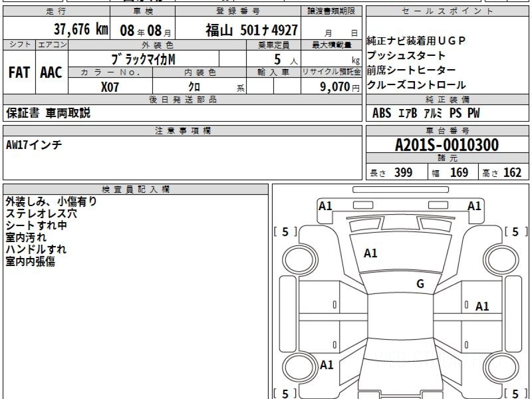Image resolution: width=532 pixels, height=399 pixels.
Task: Select the ステレオレス穴 inspector note
Action: click(41, 214)
